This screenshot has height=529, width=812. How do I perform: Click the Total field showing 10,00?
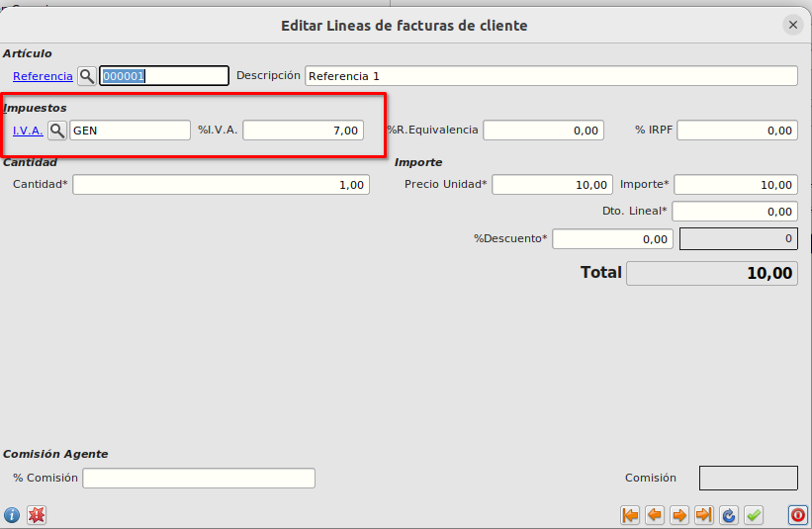[x=712, y=273]
